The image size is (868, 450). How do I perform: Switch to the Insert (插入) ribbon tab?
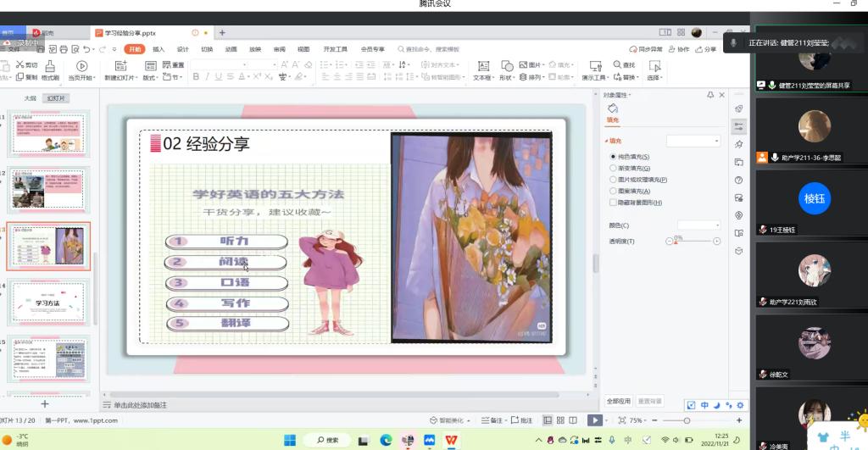(x=159, y=49)
